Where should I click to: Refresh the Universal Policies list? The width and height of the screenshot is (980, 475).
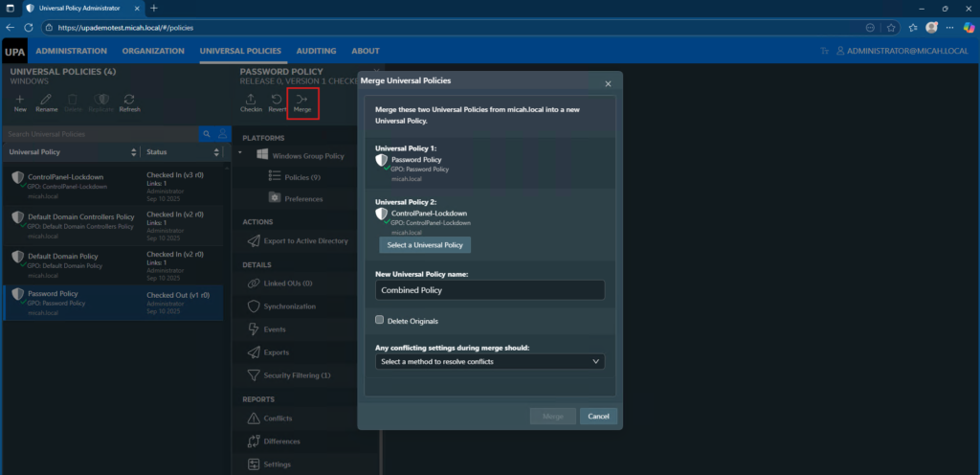point(129,102)
